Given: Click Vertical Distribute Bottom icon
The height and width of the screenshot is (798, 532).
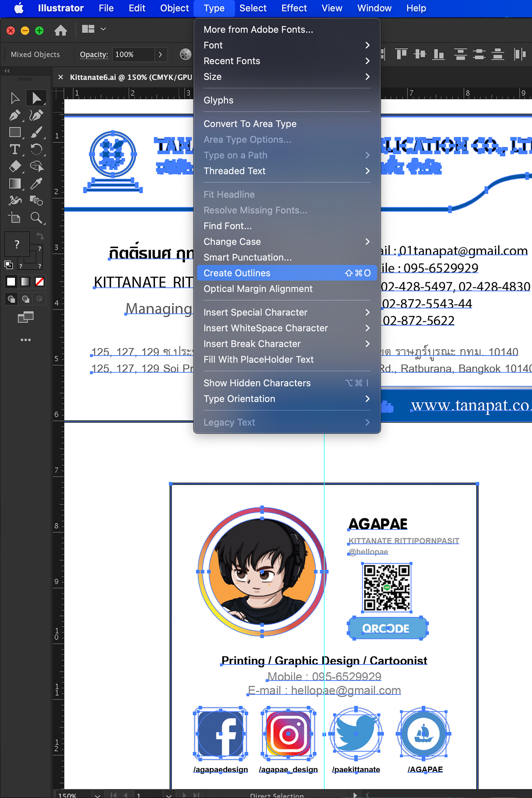Looking at the screenshot, I should point(498,54).
